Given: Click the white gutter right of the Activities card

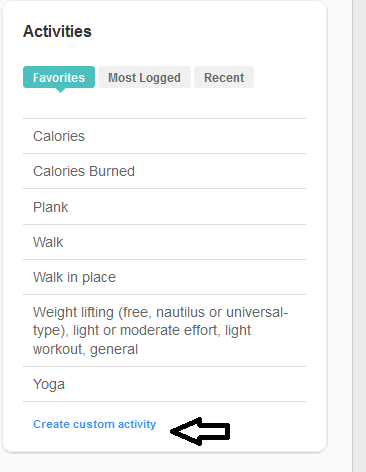Looking at the screenshot, I should (340, 233).
